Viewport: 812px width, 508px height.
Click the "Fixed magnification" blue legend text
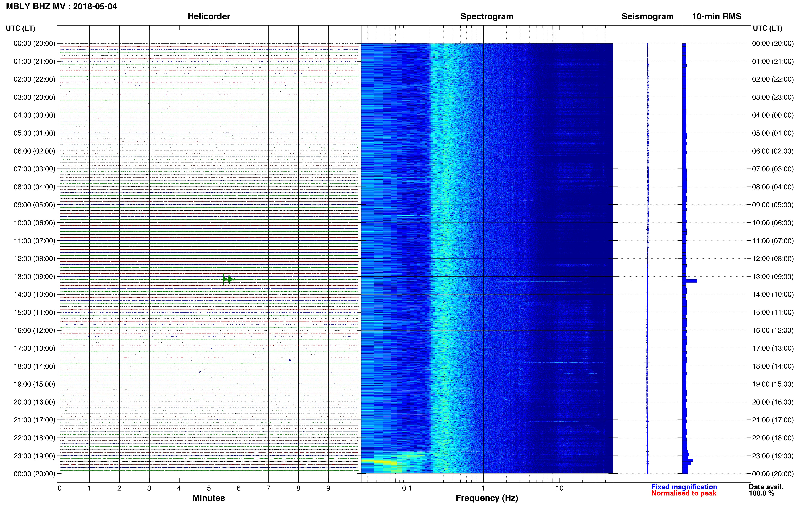pyautogui.click(x=684, y=487)
